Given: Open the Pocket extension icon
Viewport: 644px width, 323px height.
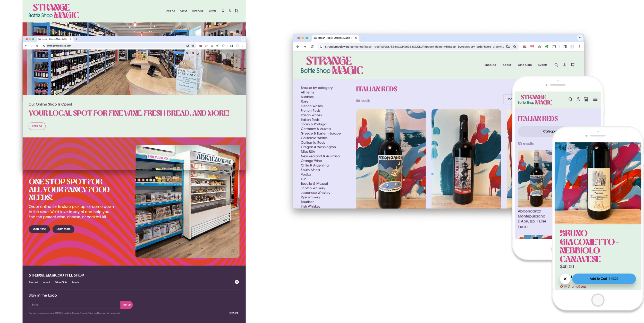Looking at the screenshot, I should click(x=532, y=47).
